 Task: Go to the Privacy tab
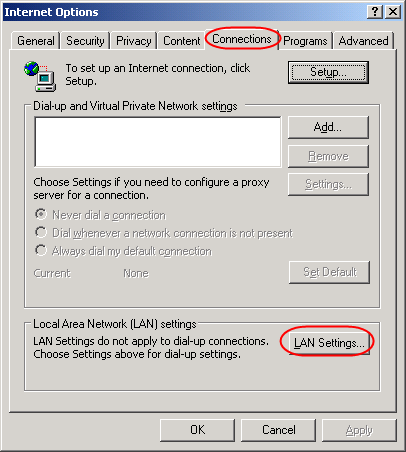pos(134,41)
